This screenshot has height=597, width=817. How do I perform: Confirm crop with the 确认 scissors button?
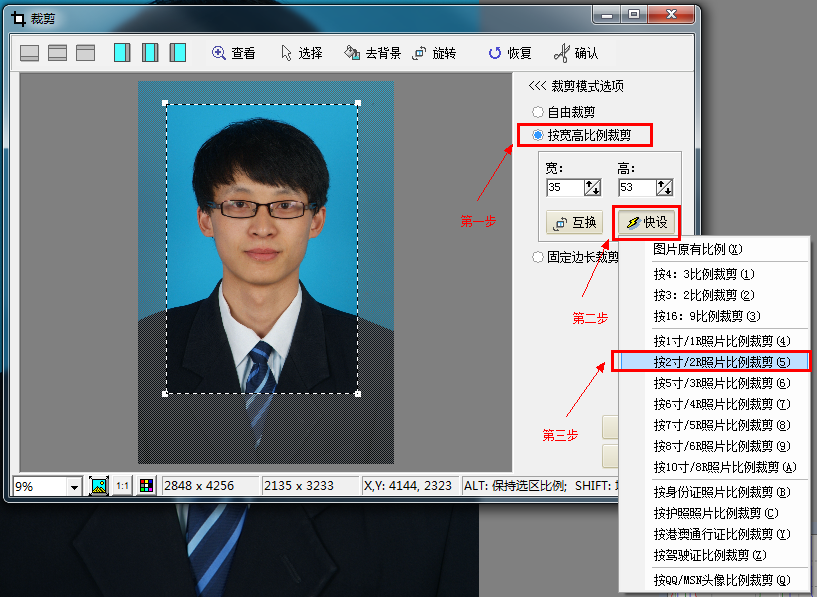click(x=576, y=53)
